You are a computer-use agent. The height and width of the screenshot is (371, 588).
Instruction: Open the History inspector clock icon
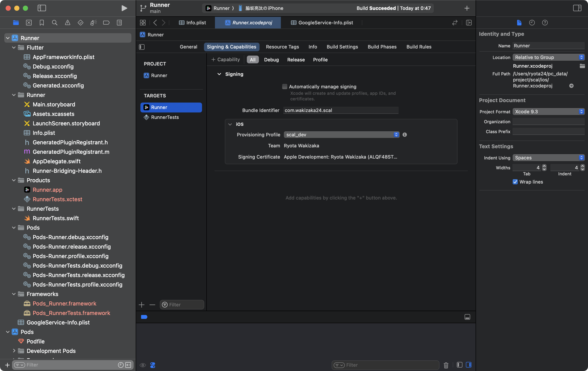point(532,23)
